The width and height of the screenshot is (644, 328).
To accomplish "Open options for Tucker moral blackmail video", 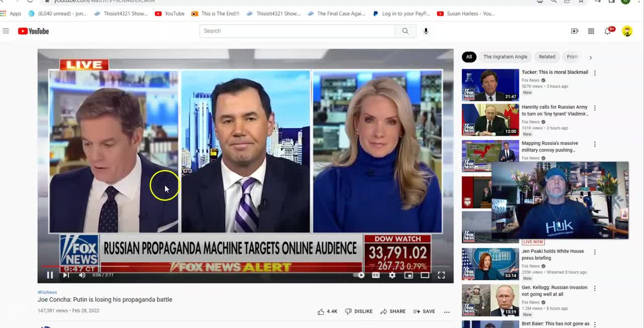I will coord(595,73).
